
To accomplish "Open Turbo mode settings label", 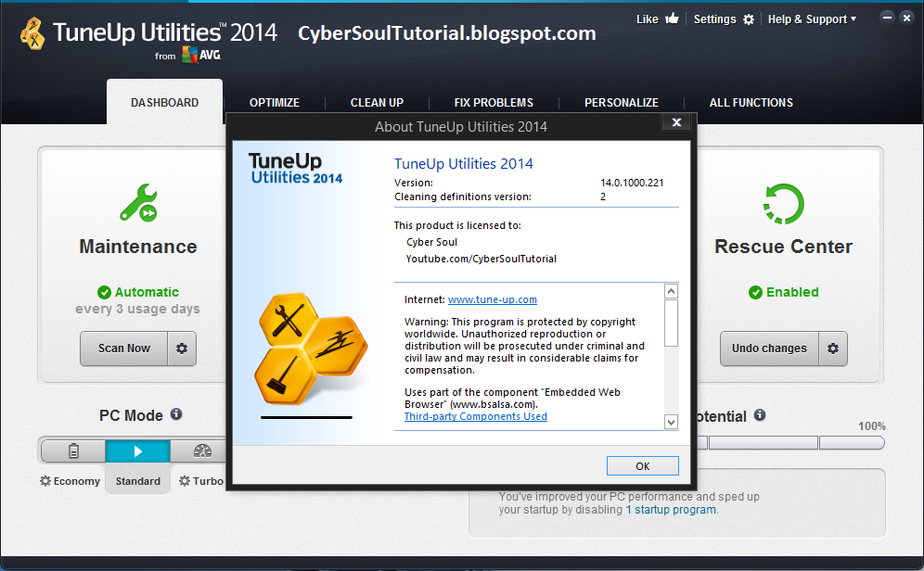I will pos(201,481).
